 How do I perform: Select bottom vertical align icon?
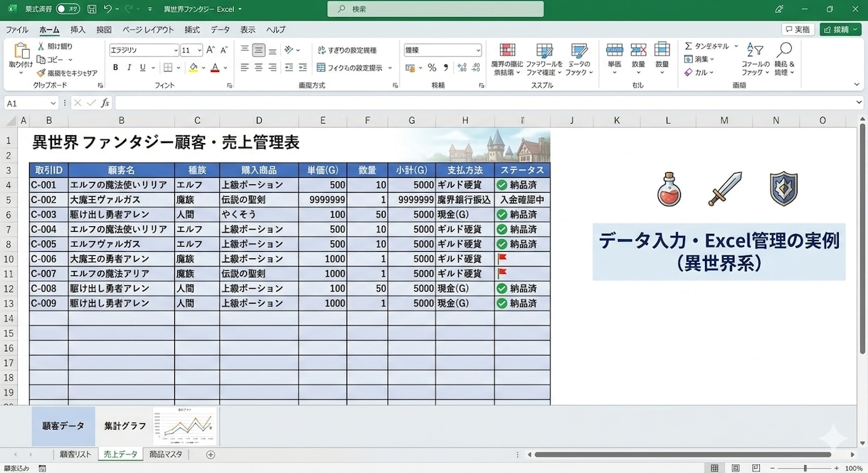272,51
